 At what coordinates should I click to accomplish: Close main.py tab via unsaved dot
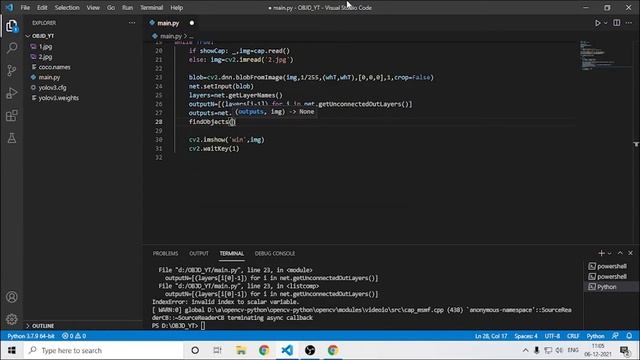coord(192,23)
